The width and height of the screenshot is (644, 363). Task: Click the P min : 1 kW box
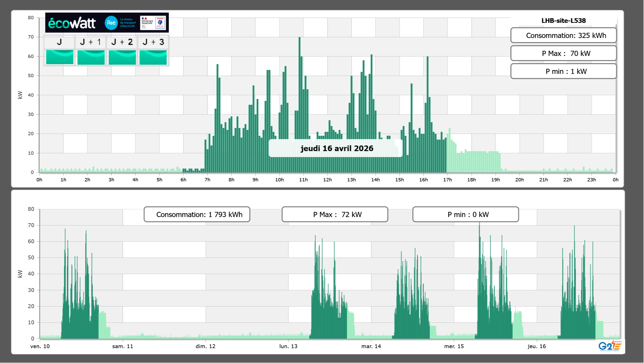point(563,71)
